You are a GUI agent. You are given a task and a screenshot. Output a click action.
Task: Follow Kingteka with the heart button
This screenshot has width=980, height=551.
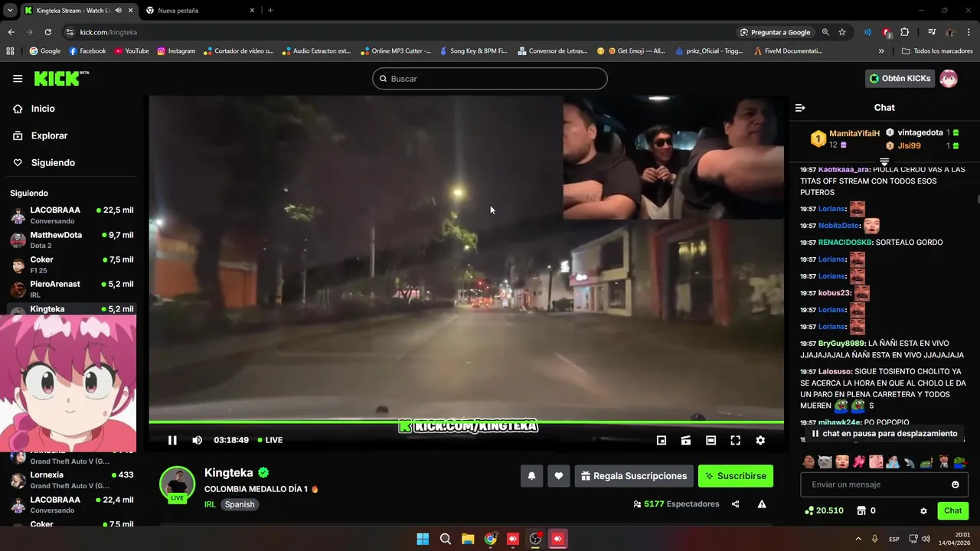559,476
